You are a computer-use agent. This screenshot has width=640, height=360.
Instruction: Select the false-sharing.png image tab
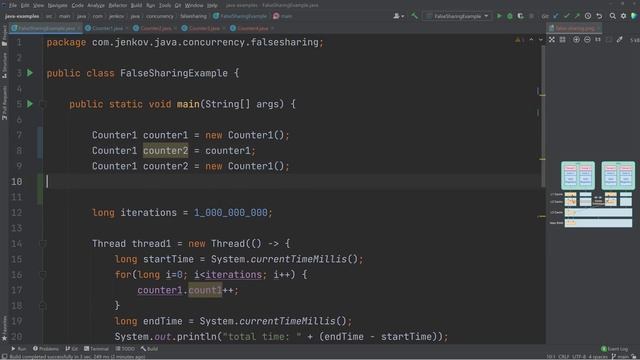click(x=574, y=28)
